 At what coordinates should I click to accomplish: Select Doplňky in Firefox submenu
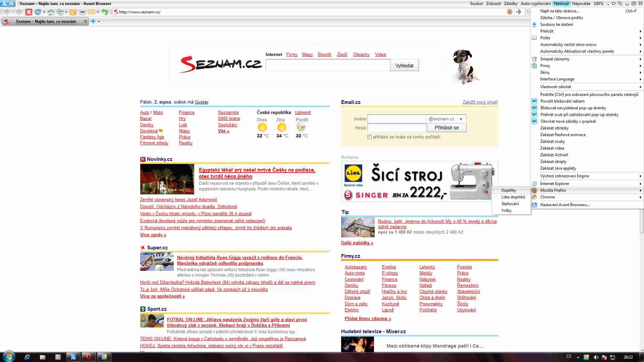(x=511, y=190)
